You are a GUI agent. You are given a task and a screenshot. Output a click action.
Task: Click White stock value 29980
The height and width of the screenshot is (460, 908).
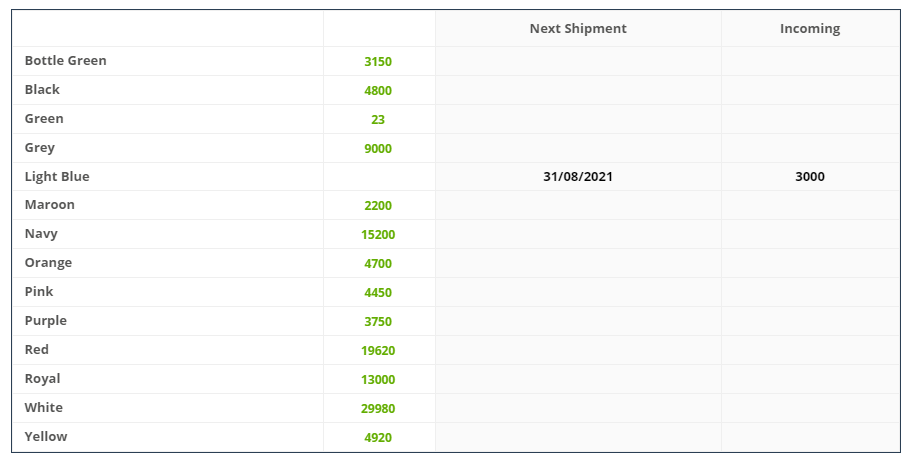coord(378,408)
